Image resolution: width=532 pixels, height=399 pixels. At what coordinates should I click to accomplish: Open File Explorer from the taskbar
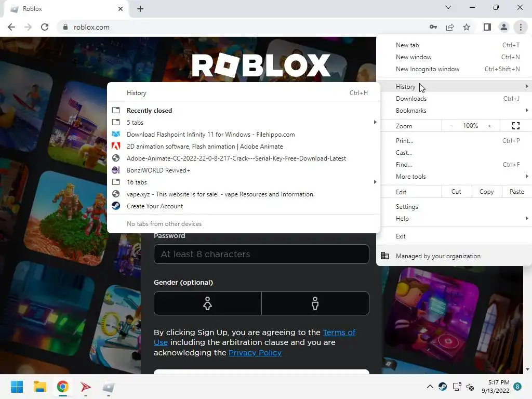click(x=39, y=387)
